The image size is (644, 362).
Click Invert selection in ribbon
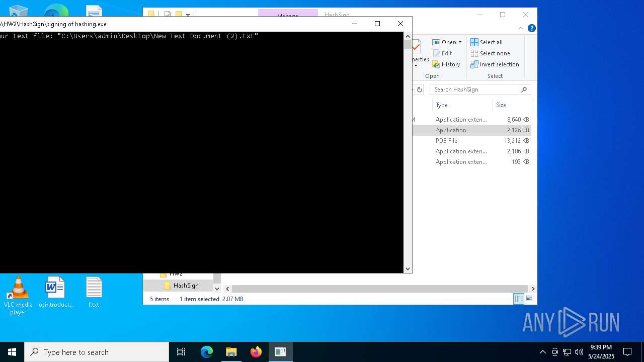point(495,64)
